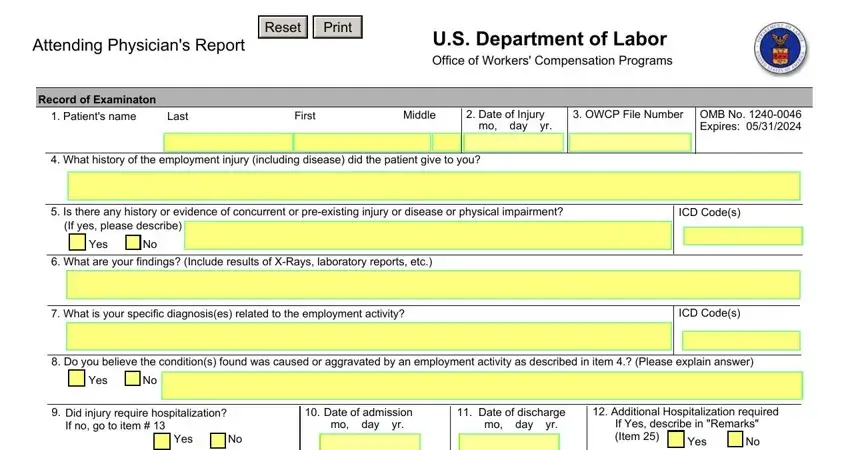Select the patient's Last name field
The width and height of the screenshot is (850, 450).
point(228,143)
